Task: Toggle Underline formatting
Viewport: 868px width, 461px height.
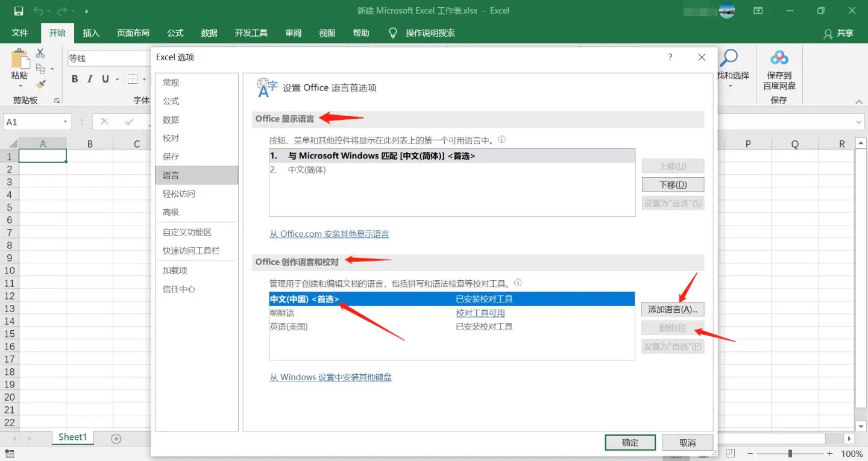Action: [105, 79]
